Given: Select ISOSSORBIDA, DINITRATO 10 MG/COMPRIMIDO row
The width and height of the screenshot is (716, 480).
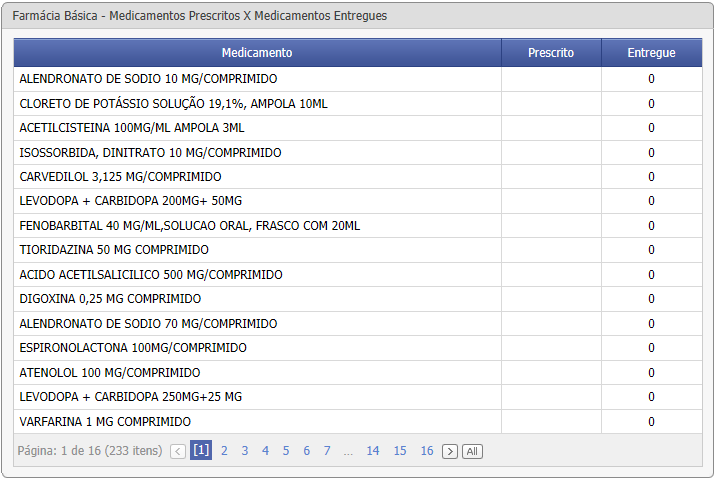Looking at the screenshot, I should pyautogui.click(x=358, y=153).
